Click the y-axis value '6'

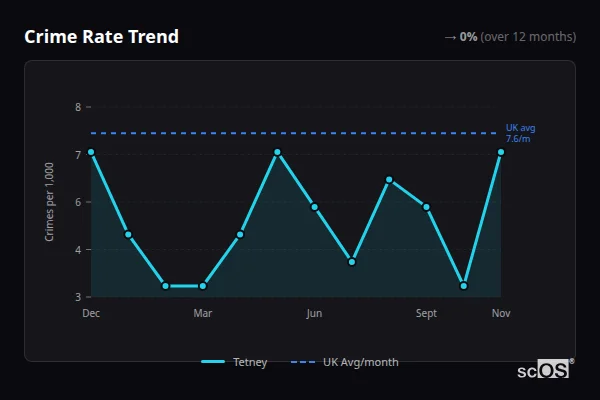pos(78,202)
